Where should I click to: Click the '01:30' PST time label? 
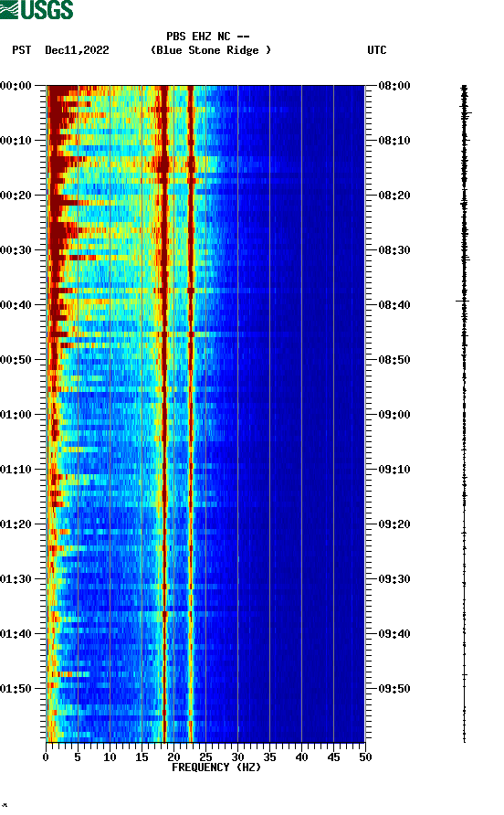pyautogui.click(x=16, y=579)
